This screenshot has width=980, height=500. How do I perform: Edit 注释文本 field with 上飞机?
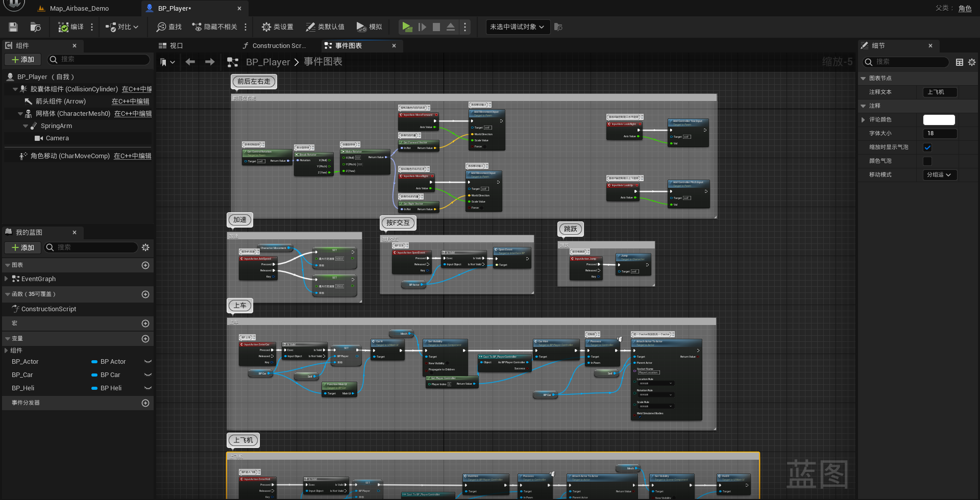point(940,92)
